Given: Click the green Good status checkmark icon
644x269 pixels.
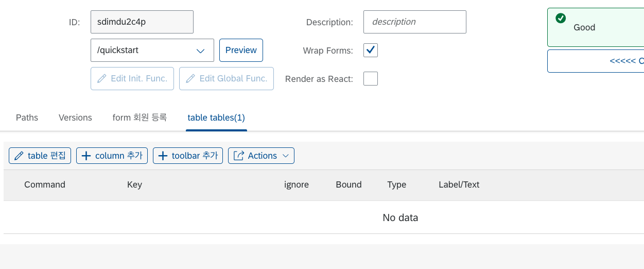Looking at the screenshot, I should point(561,18).
